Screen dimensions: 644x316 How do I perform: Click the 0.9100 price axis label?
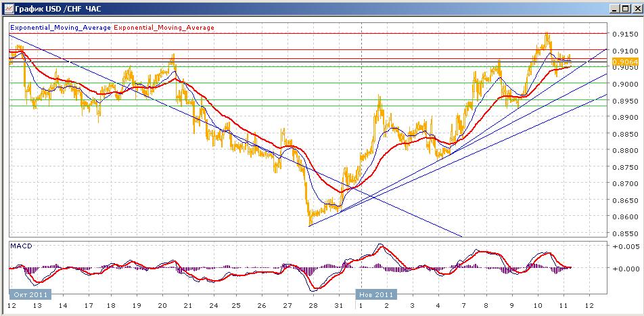[625, 51]
